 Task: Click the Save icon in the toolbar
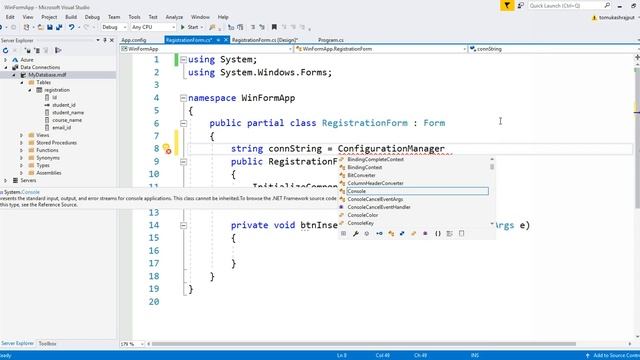(x=50, y=27)
